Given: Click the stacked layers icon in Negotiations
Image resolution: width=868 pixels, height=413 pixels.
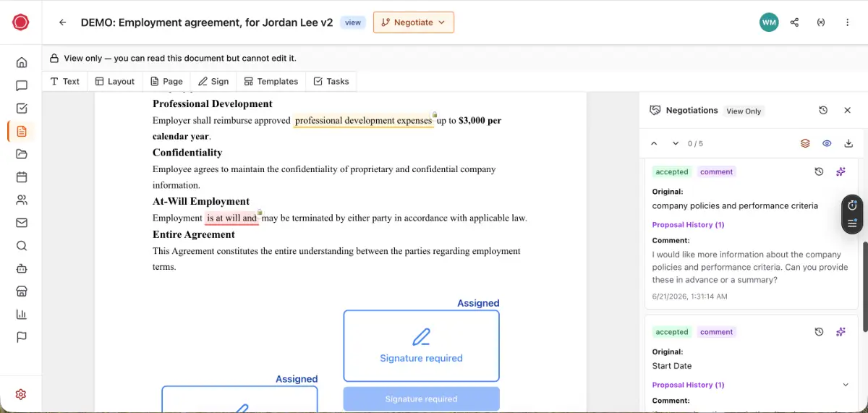Looking at the screenshot, I should point(805,143).
